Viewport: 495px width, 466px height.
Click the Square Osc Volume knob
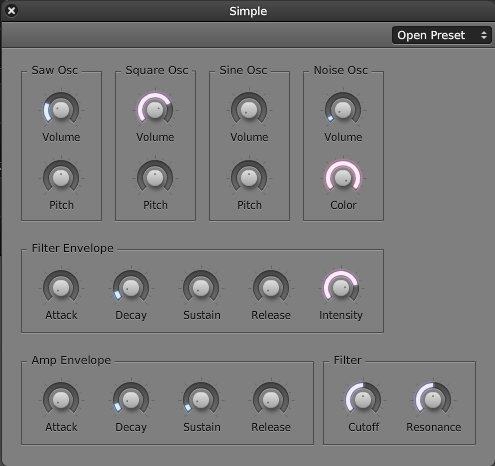click(155, 110)
